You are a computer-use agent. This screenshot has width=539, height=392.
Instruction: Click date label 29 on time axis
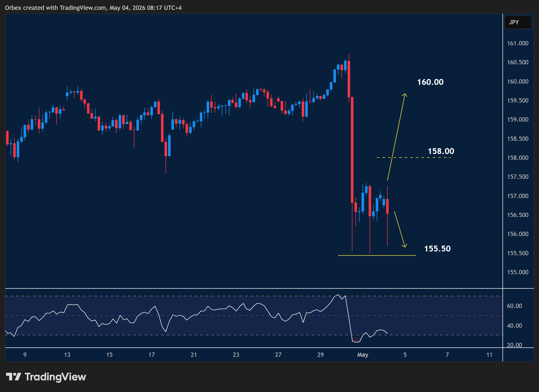(320, 355)
